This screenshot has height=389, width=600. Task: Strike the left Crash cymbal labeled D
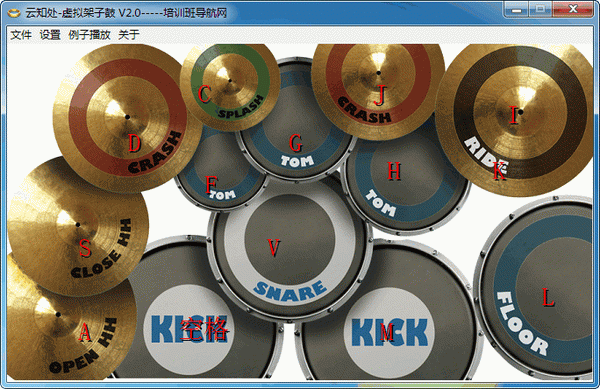(127, 117)
